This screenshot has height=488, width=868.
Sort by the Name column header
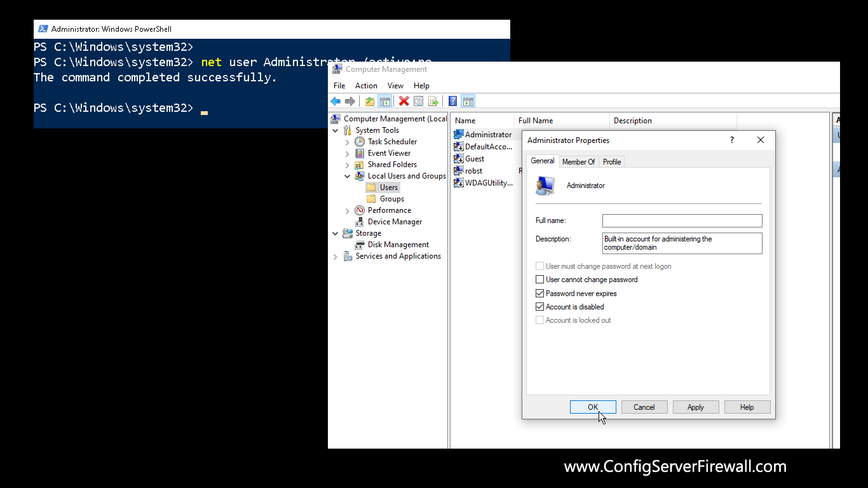482,121
